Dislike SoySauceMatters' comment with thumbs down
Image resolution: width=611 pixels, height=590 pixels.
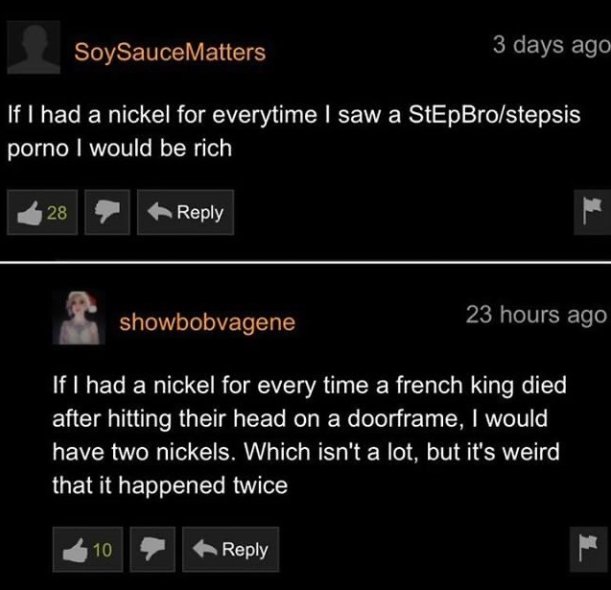105,212
